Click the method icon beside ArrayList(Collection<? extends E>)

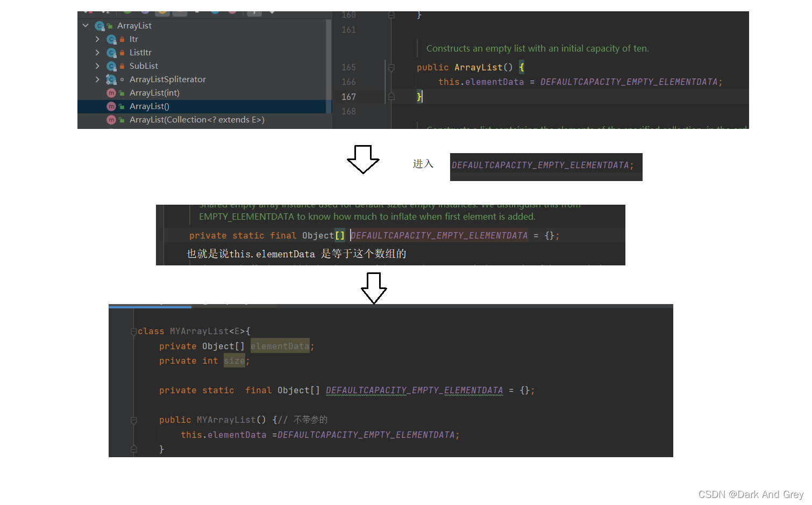(111, 120)
